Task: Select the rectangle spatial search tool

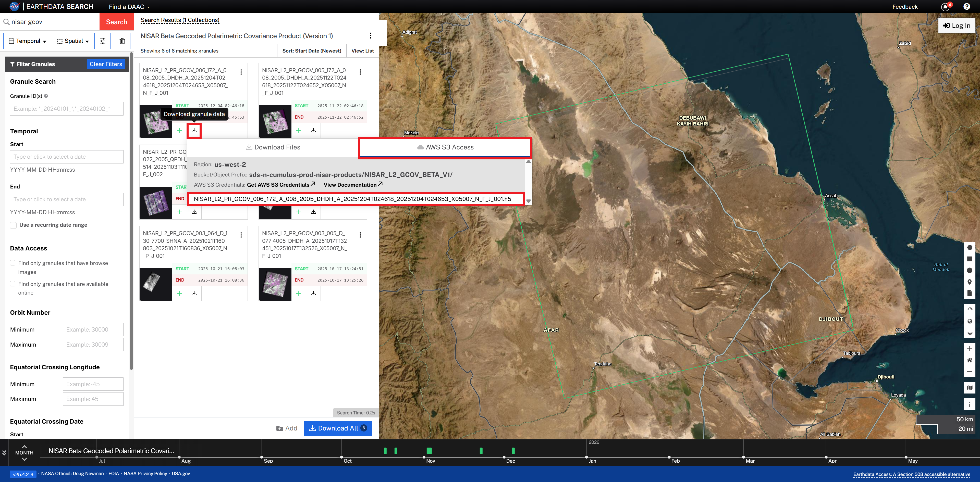Action: tap(970, 259)
